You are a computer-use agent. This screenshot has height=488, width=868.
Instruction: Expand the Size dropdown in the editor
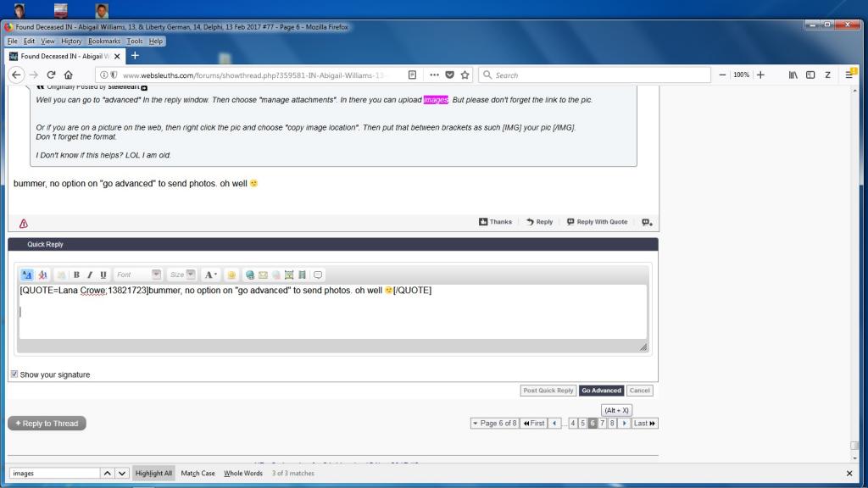(181, 274)
